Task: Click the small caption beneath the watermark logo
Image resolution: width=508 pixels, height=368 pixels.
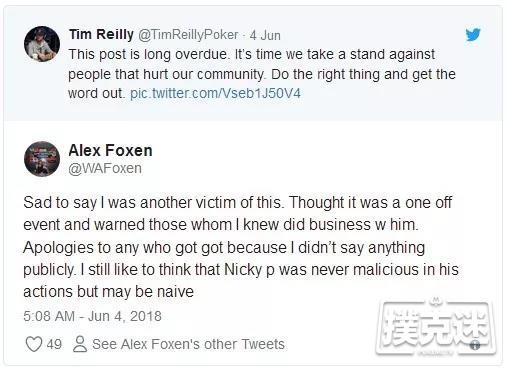Action: pos(436,351)
